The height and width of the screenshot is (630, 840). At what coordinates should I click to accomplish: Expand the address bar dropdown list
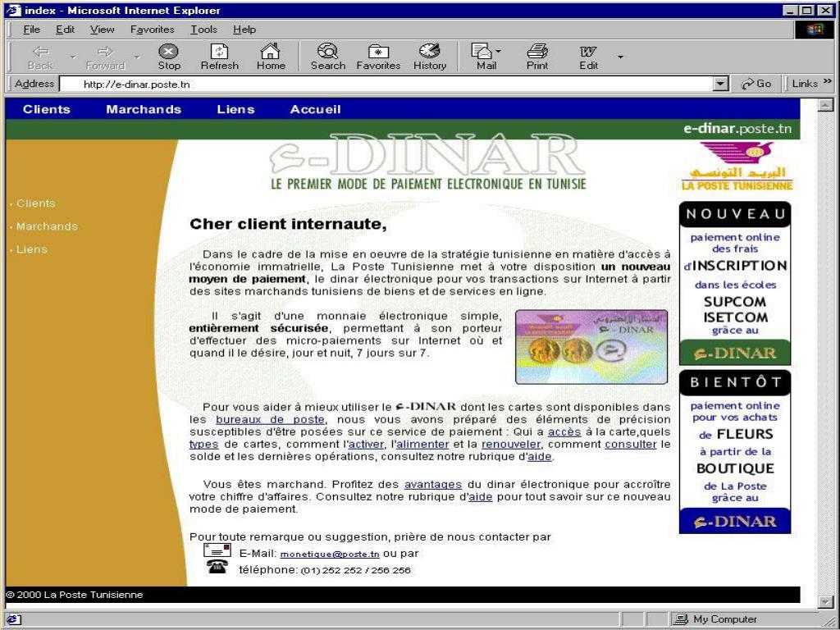(x=722, y=84)
